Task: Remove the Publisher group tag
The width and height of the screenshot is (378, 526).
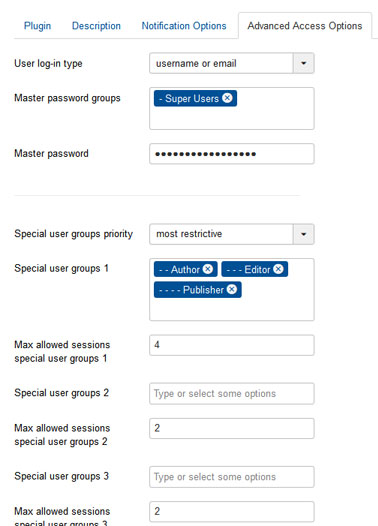Action: point(232,289)
